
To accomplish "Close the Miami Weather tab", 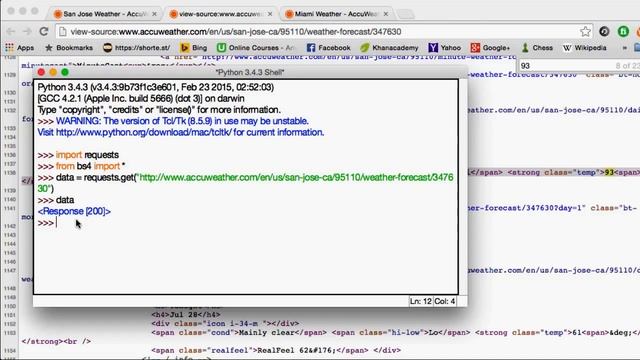I will [386, 14].
